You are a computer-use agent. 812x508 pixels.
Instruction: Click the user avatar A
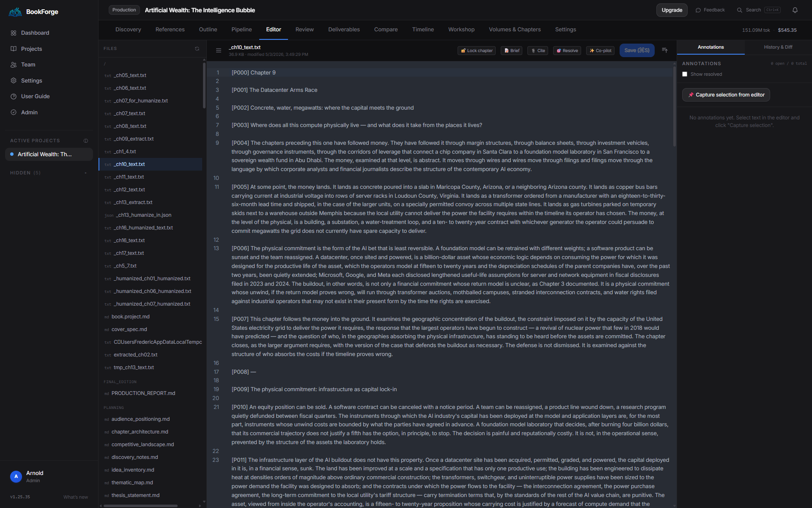[16, 477]
